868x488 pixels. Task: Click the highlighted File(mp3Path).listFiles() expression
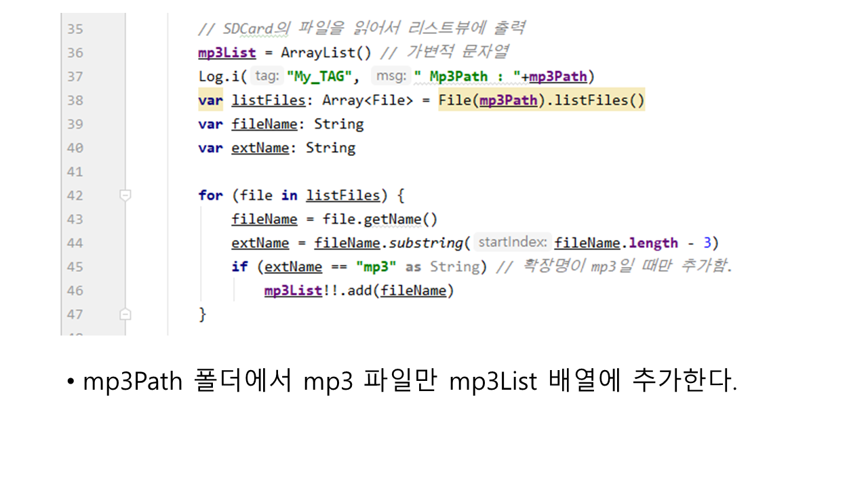pos(541,100)
